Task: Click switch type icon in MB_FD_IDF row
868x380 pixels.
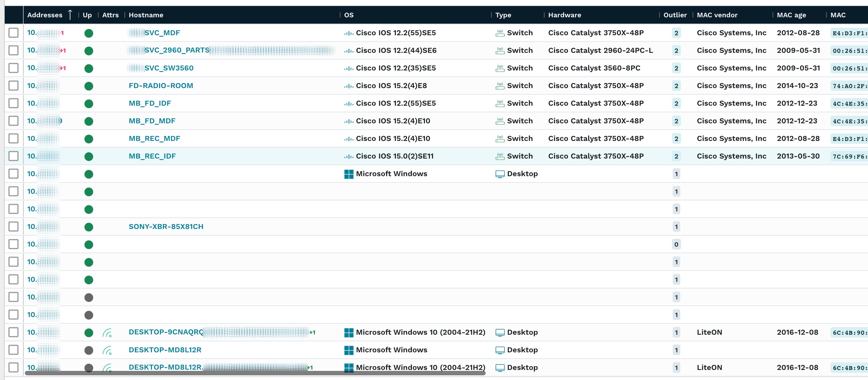Action: pos(500,103)
